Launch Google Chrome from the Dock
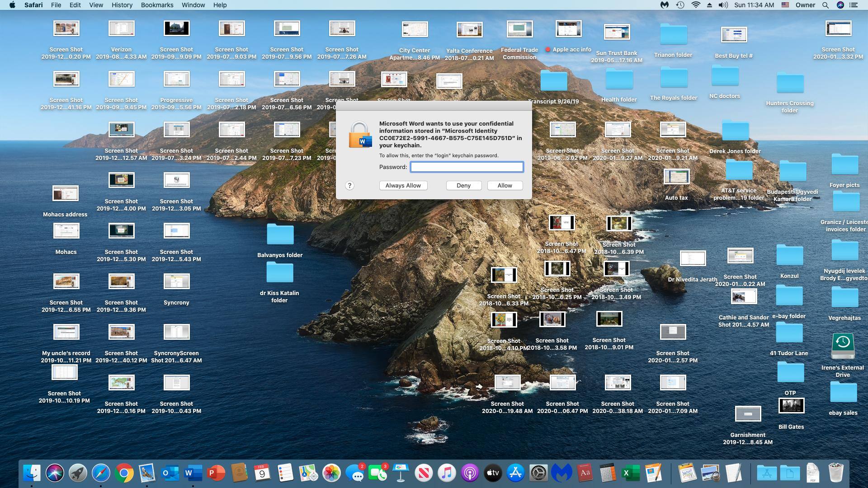The image size is (868, 488). (x=124, y=473)
